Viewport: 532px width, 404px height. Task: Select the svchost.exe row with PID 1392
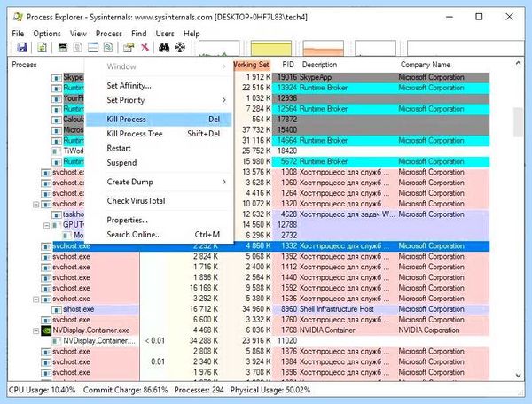(265, 257)
